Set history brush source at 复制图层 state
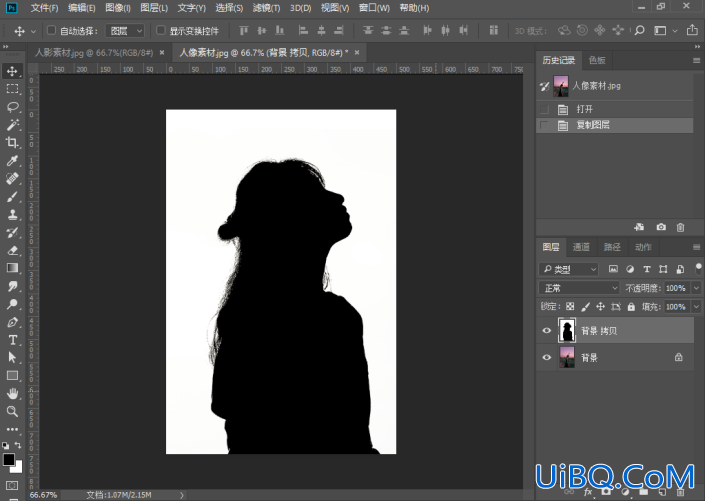This screenshot has width=705, height=501. tap(544, 125)
